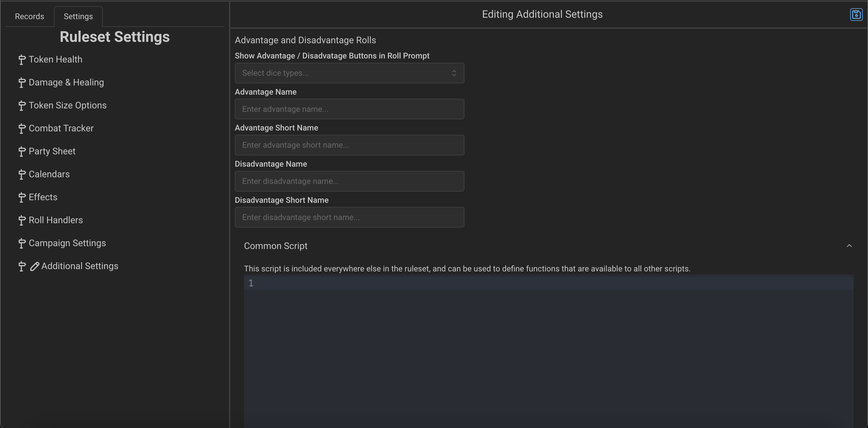Click the signpost icon beside Damage & Healing

[22, 83]
